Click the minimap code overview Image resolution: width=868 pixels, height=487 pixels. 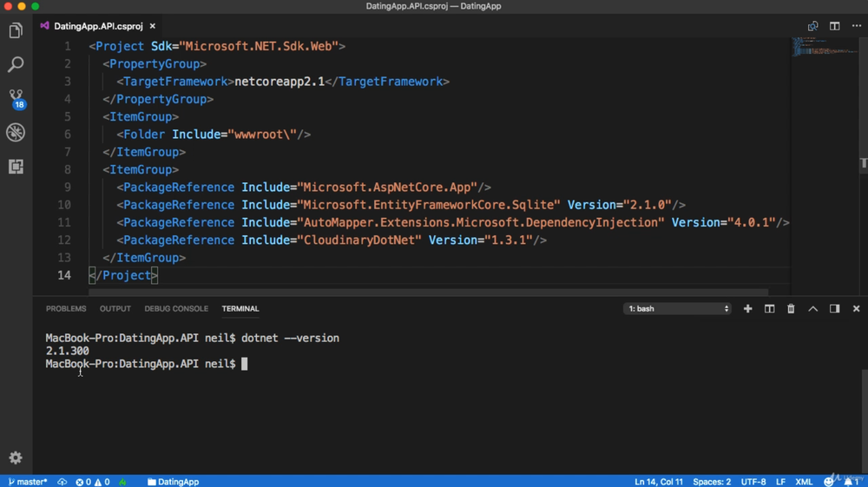point(825,47)
